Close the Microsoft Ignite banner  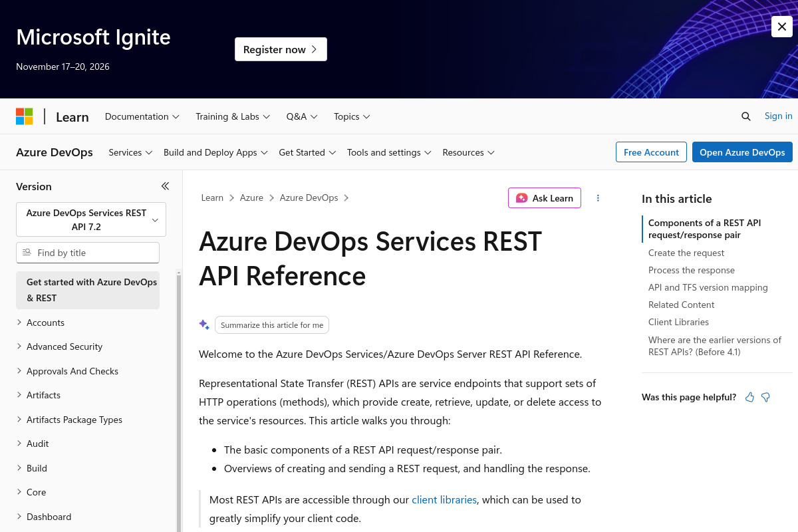point(781,27)
